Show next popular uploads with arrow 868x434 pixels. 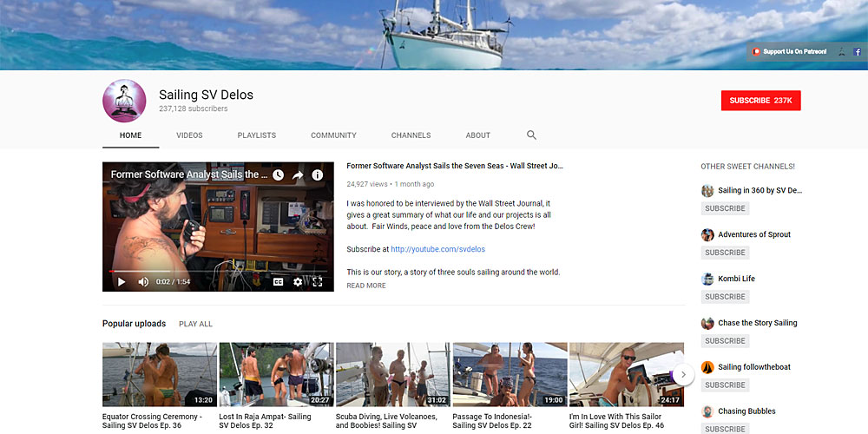click(x=684, y=375)
